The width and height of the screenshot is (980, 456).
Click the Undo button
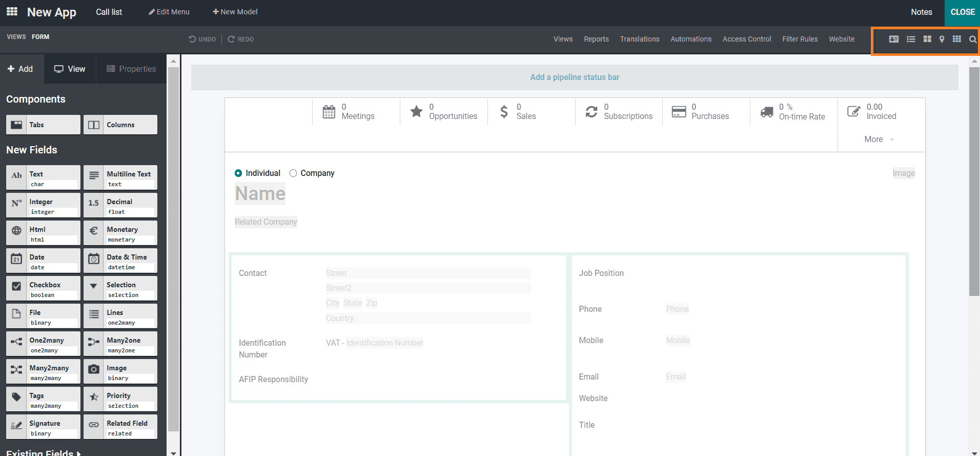(x=202, y=39)
